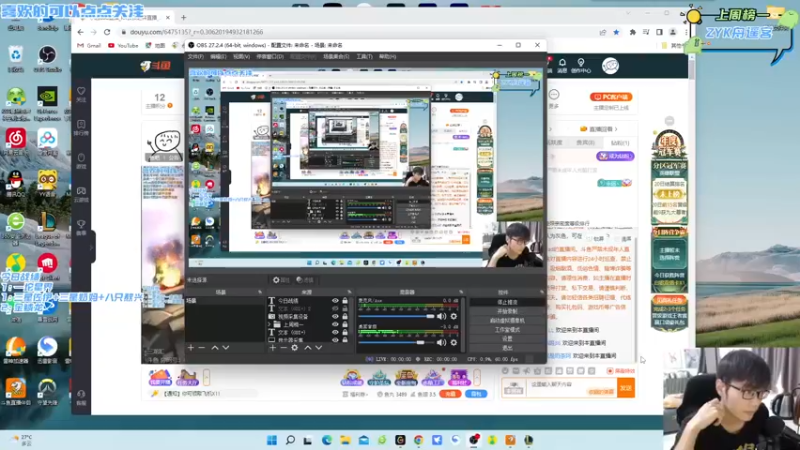Lock the 今日战绩 text source

point(345,301)
